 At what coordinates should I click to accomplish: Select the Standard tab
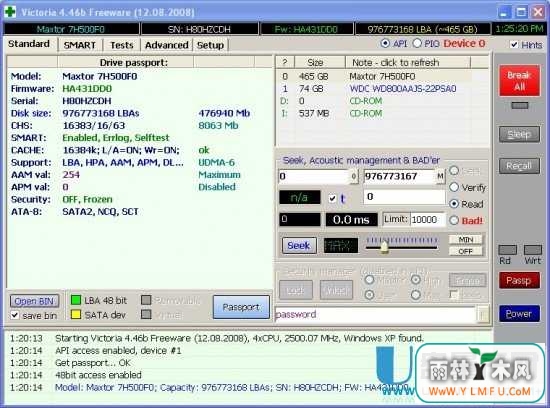tap(29, 44)
